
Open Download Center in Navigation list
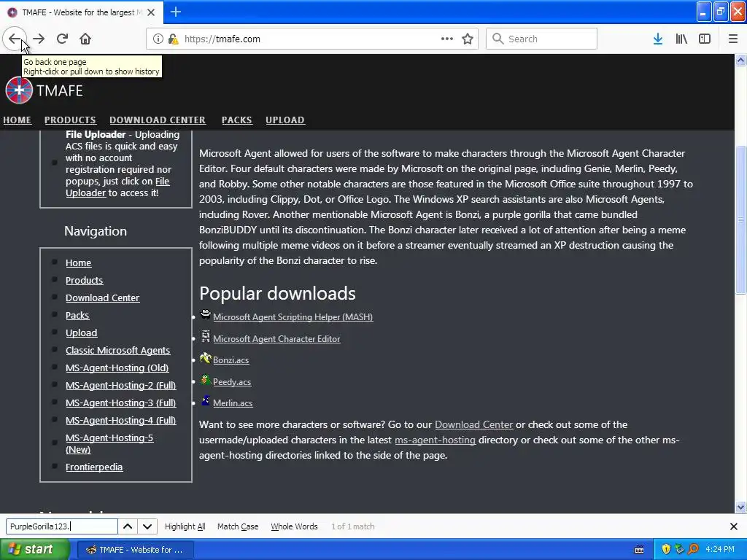[x=102, y=298]
